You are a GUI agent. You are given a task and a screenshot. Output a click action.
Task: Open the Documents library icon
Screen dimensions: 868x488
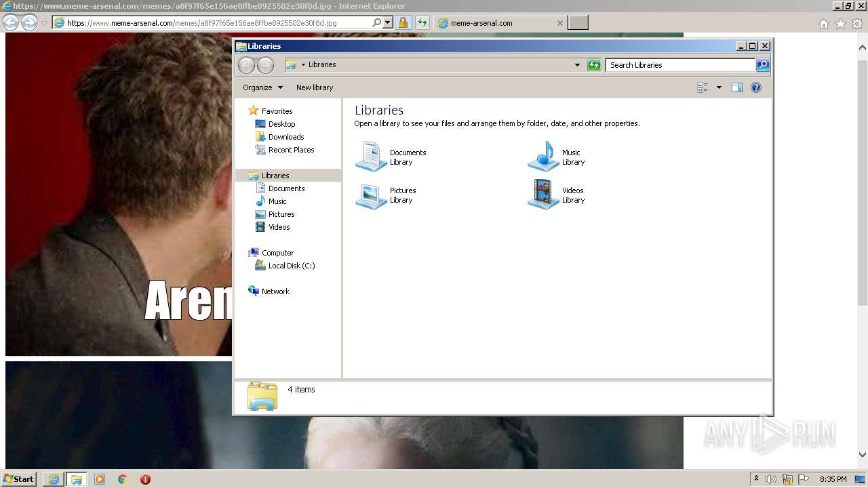371,157
